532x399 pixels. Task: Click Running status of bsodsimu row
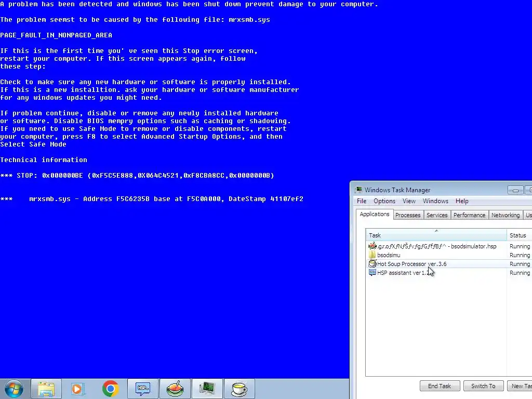520,255
